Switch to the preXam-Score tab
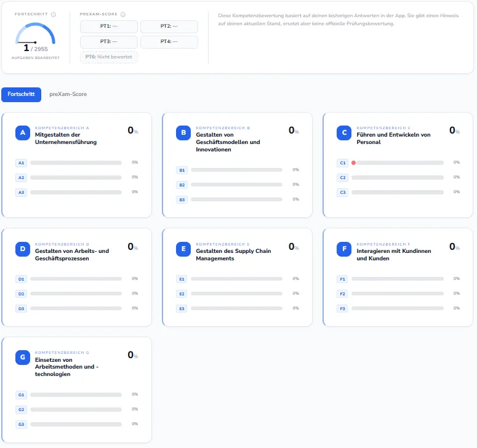Screen dimensions: 477x448 (68, 94)
